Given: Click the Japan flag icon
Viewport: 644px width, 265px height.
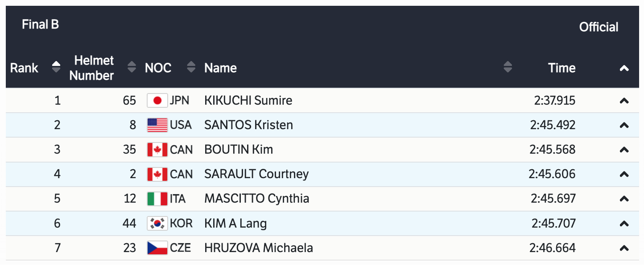Looking at the screenshot, I should point(157,101).
